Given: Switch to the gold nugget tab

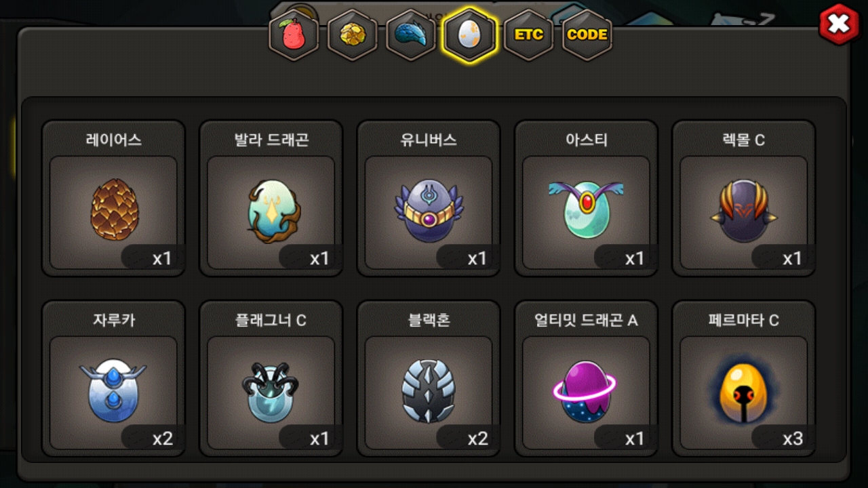Looking at the screenshot, I should pyautogui.click(x=352, y=35).
